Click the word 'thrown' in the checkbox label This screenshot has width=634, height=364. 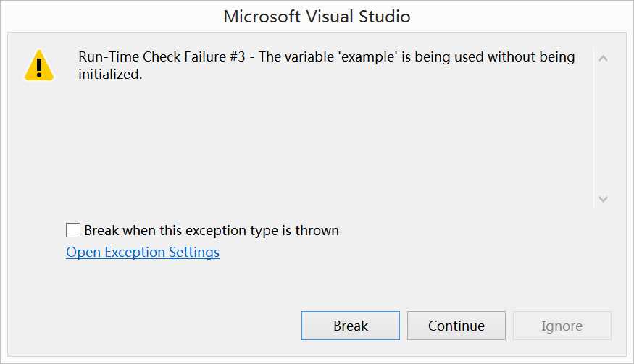(x=317, y=230)
